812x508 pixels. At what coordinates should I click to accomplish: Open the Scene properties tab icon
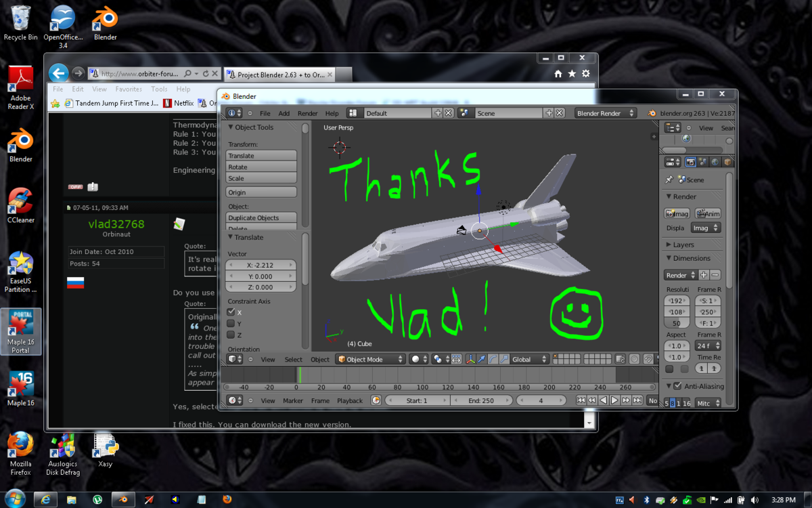point(702,163)
